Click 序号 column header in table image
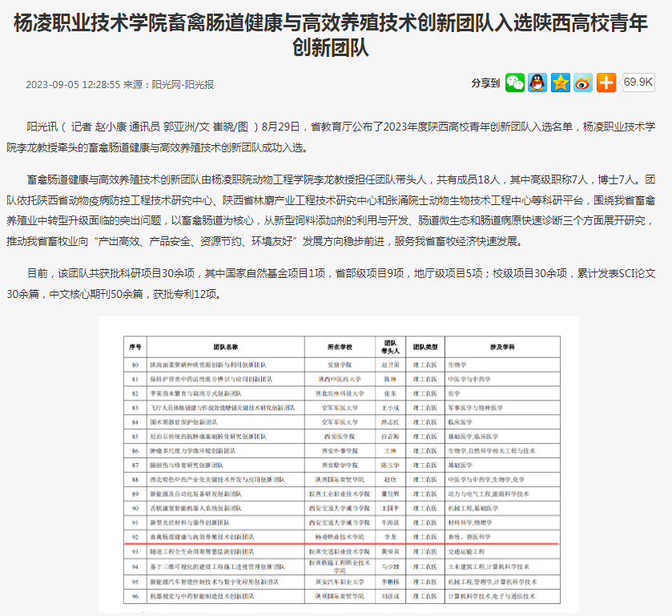Viewport: 672px width, 616px height. pyautogui.click(x=135, y=347)
